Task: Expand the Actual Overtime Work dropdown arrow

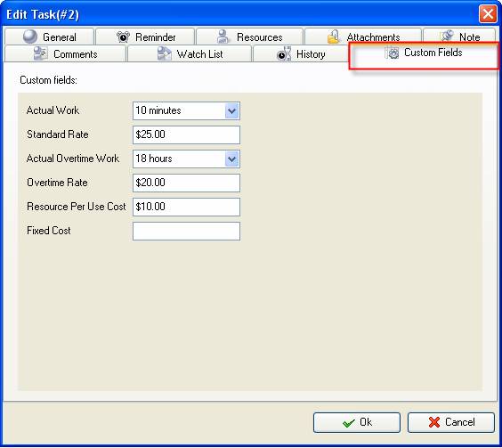Action: click(x=231, y=159)
